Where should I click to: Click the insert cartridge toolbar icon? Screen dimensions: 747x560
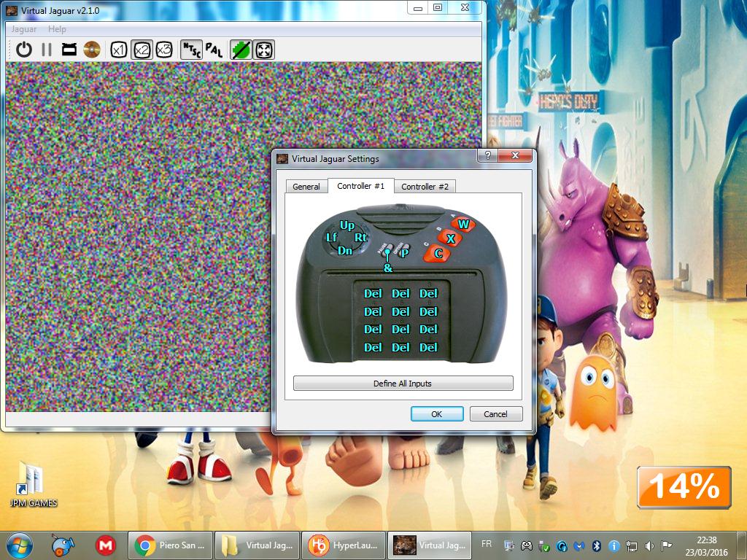(x=69, y=50)
